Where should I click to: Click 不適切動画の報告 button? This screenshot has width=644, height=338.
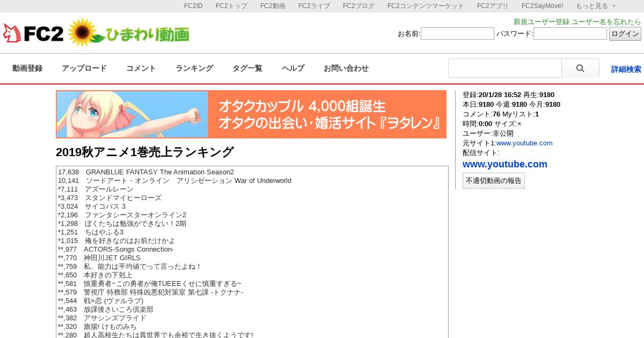(x=494, y=181)
